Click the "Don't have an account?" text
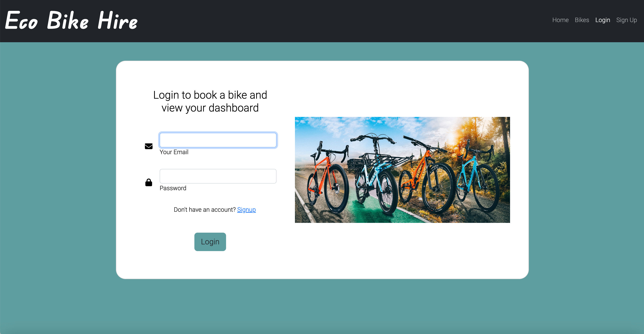The image size is (644, 334). click(x=205, y=209)
